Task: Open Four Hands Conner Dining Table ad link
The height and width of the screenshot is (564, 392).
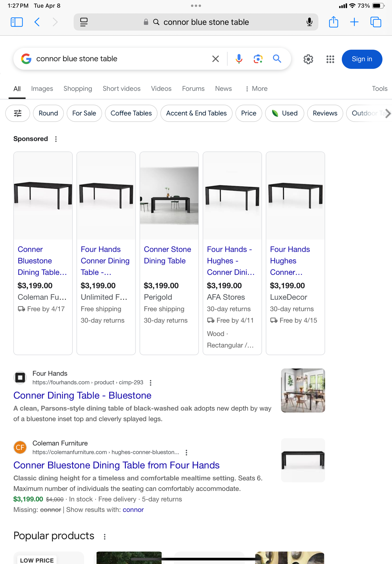Action: (x=105, y=261)
